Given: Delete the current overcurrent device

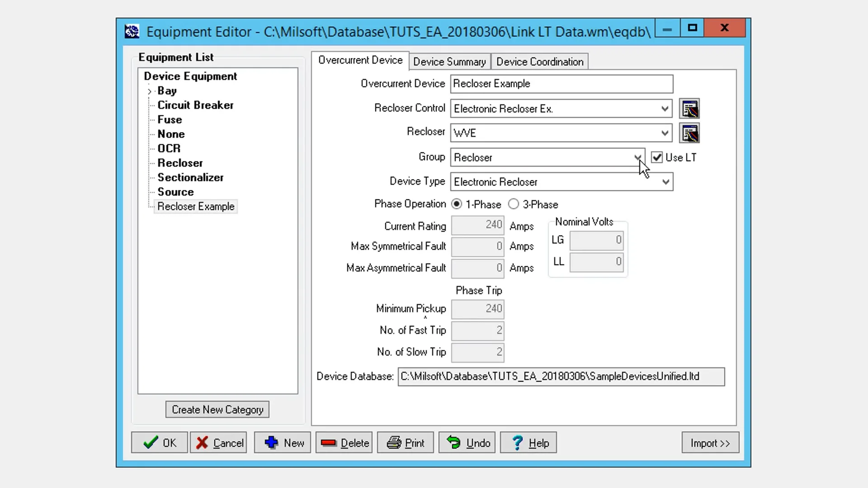Looking at the screenshot, I should click(344, 443).
